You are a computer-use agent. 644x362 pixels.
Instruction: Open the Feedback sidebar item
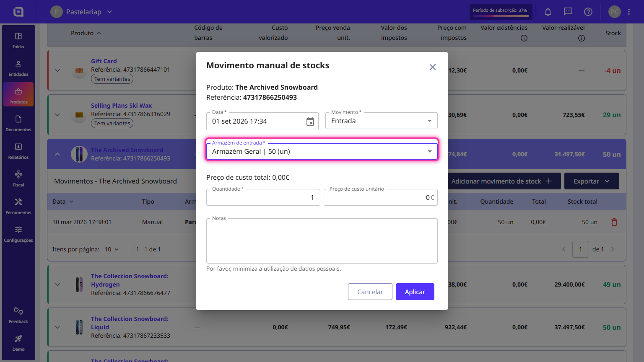pyautogui.click(x=18, y=315)
